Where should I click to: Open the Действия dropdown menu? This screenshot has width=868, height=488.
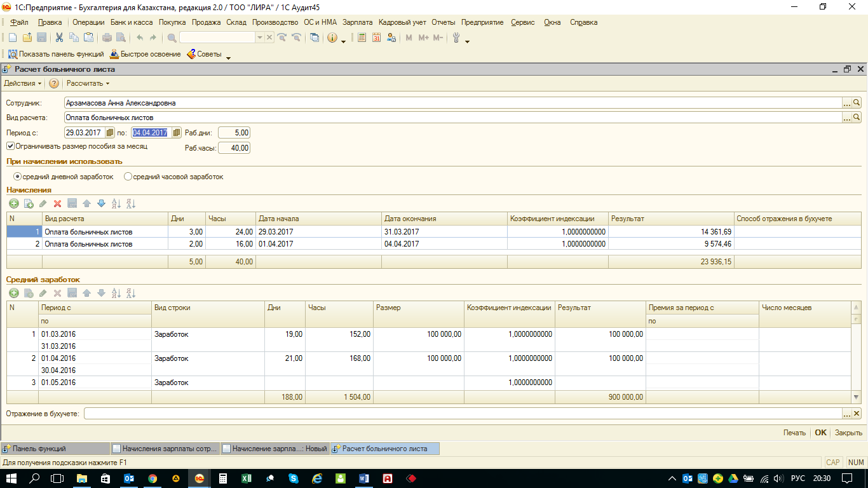(23, 83)
